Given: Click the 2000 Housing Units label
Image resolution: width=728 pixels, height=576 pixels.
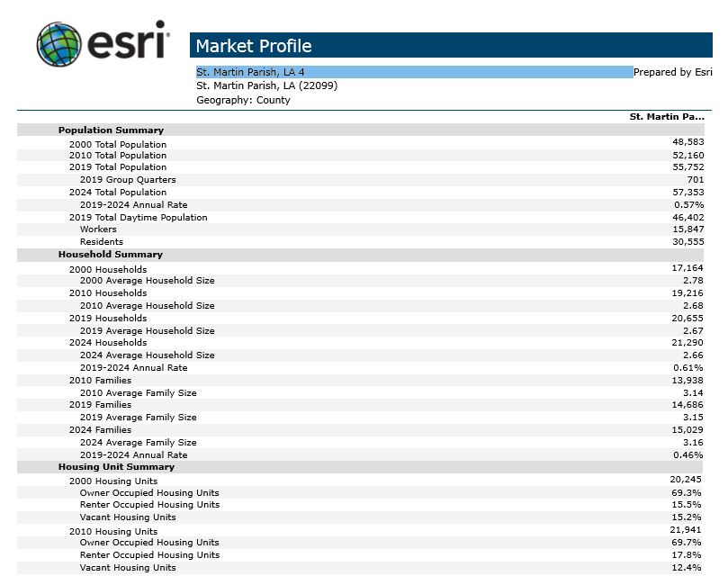Looking at the screenshot, I should click(x=113, y=481).
